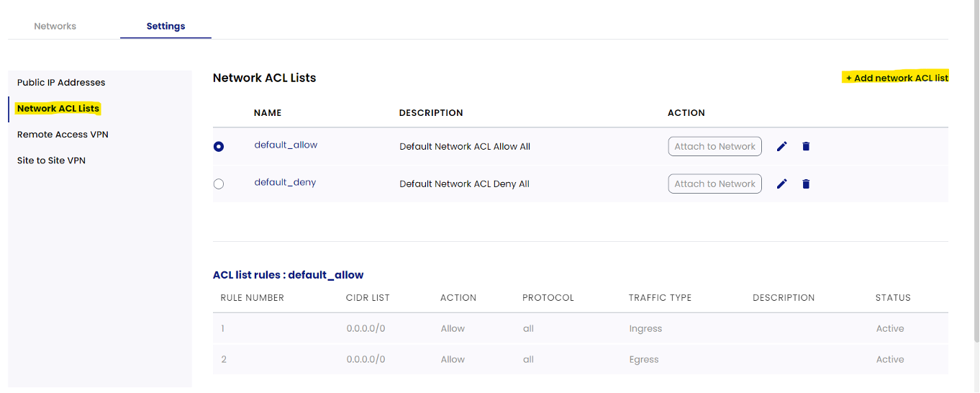Screen dimensions: 980x393
Task: Open Site to Site VPN settings
Action: [x=51, y=161]
